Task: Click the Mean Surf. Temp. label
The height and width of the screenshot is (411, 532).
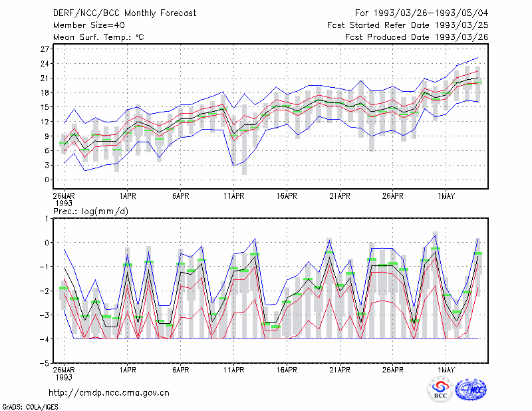Action: 98,37
